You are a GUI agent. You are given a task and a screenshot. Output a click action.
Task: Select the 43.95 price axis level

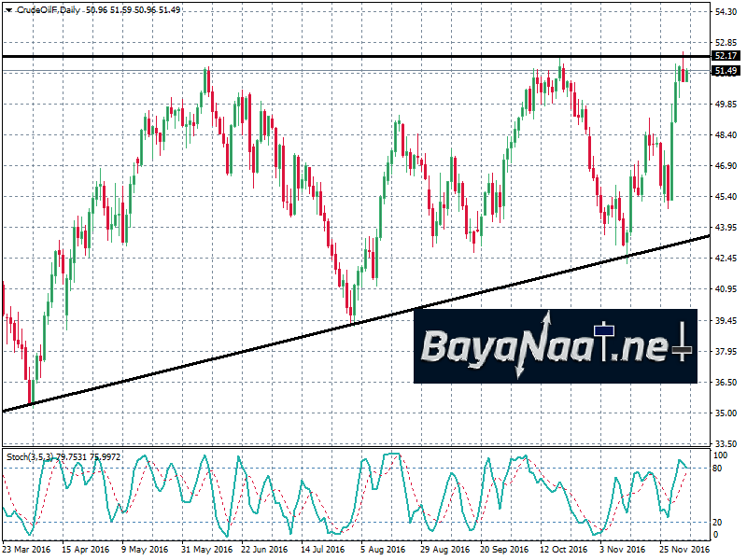(x=725, y=228)
